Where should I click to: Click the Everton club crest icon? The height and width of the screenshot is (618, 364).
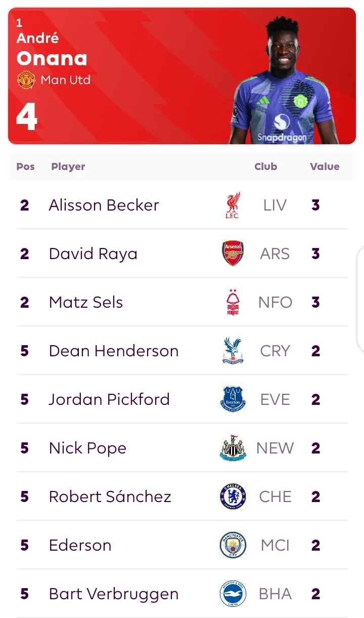tap(233, 399)
